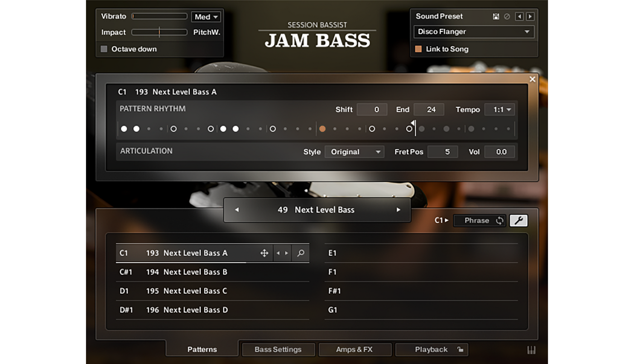Viewport: 634px width, 364px height.
Task: Open the Bass Settings tab
Action: 278,350
